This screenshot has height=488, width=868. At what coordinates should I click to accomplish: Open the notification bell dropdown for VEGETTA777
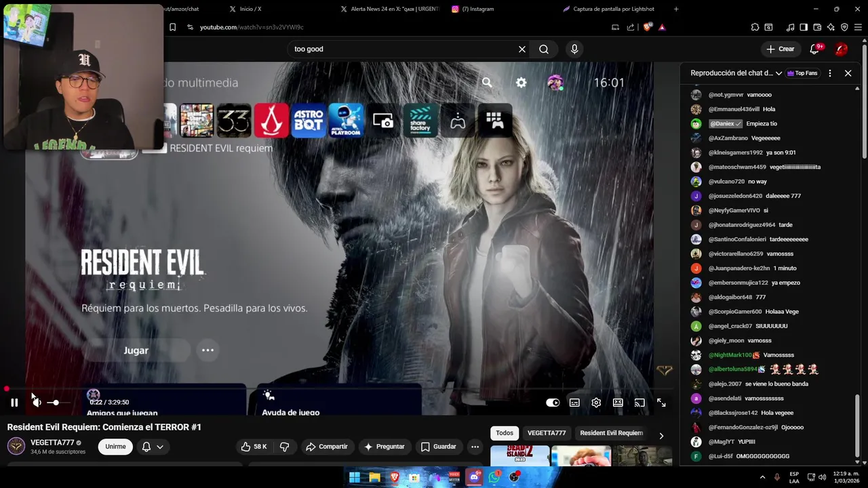click(x=153, y=447)
